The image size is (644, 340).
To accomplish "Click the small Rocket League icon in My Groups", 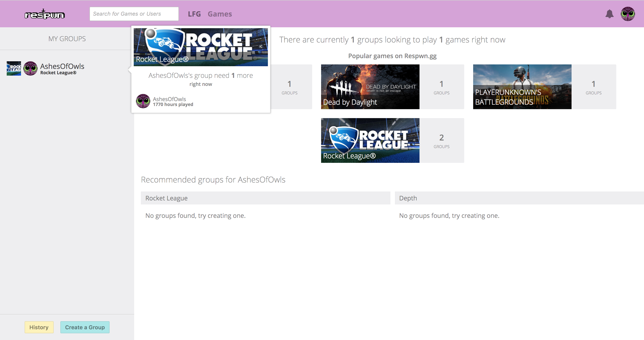I will 14,68.
